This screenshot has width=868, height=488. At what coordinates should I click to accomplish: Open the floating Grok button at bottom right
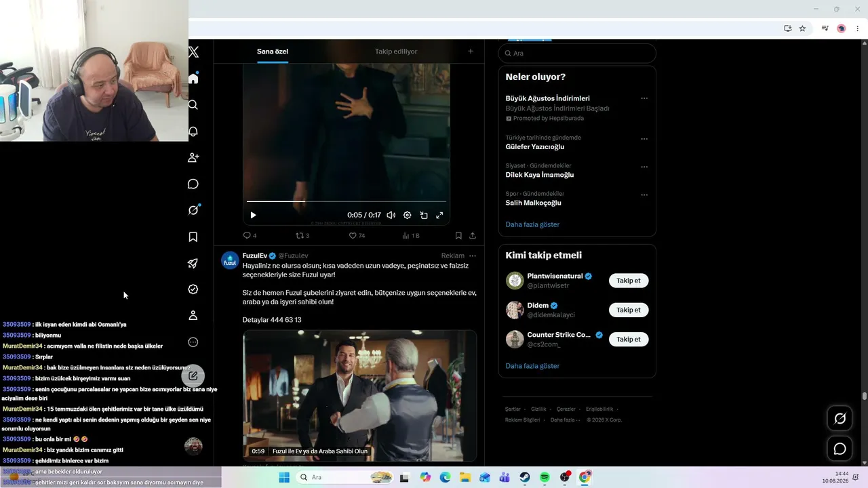840,419
